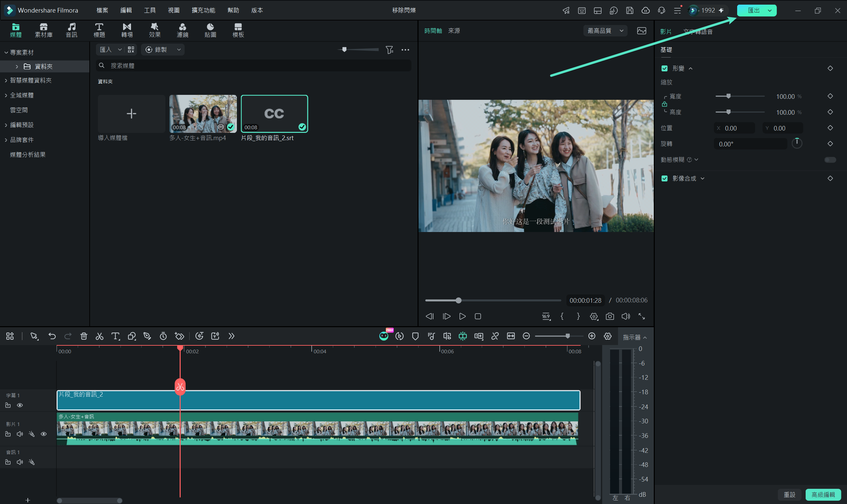Take a snapshot with the camera icon
Image resolution: width=847 pixels, height=504 pixels.
[610, 316]
